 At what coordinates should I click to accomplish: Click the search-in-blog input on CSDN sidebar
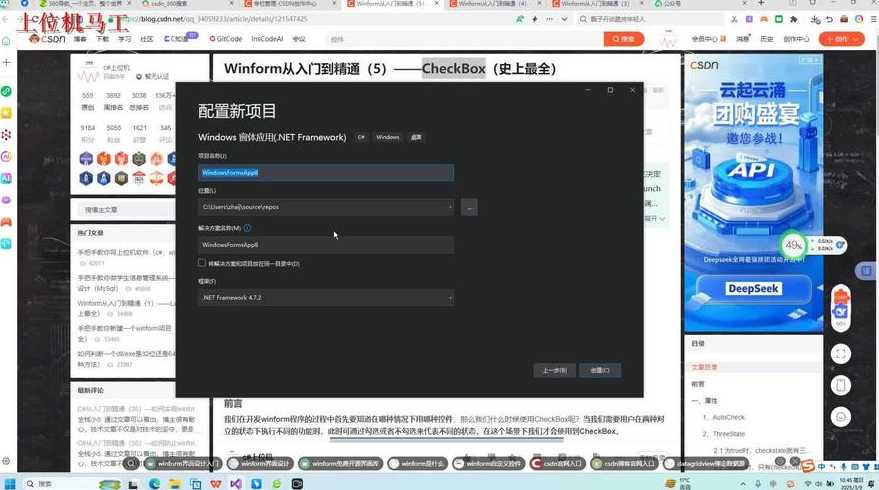click(x=127, y=210)
